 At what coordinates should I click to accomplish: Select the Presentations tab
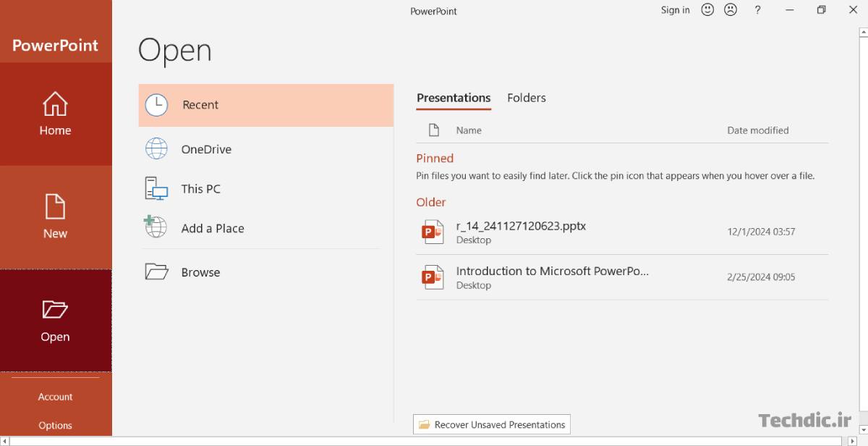tap(454, 98)
